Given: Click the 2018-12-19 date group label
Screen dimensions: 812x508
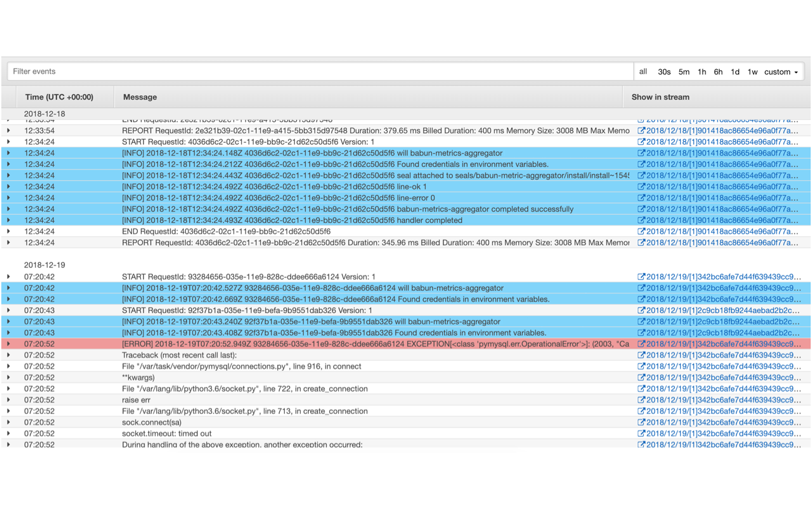Looking at the screenshot, I should point(44,265).
